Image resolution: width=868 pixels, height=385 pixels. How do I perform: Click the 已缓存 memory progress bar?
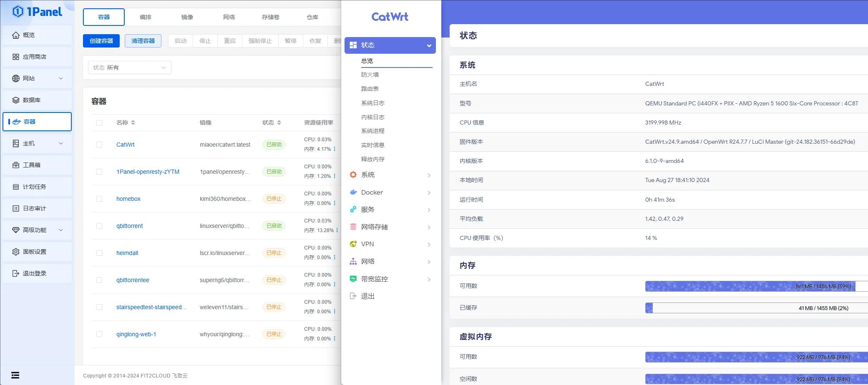756,308
